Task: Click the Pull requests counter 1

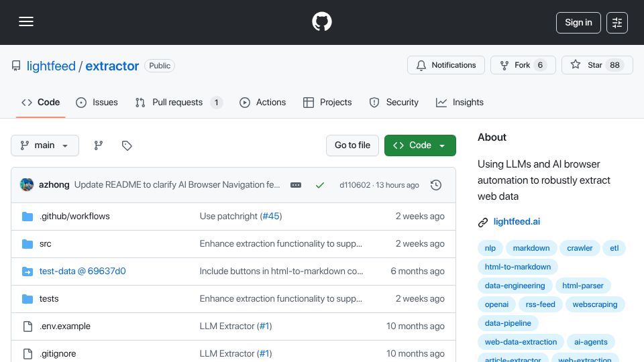Action: [217, 102]
